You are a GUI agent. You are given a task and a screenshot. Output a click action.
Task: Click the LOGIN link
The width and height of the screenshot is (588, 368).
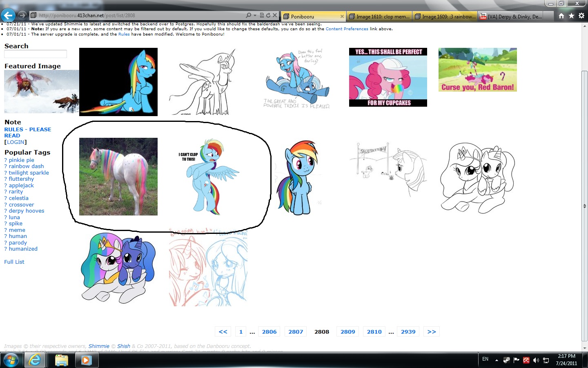16,142
